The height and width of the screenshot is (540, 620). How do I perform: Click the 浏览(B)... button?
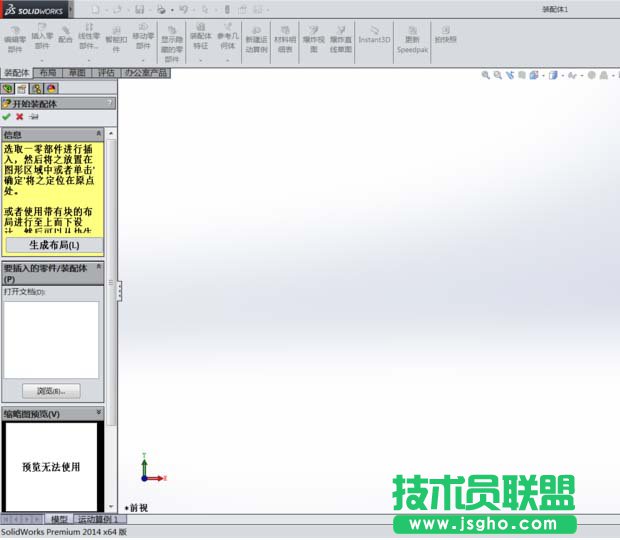(51, 391)
